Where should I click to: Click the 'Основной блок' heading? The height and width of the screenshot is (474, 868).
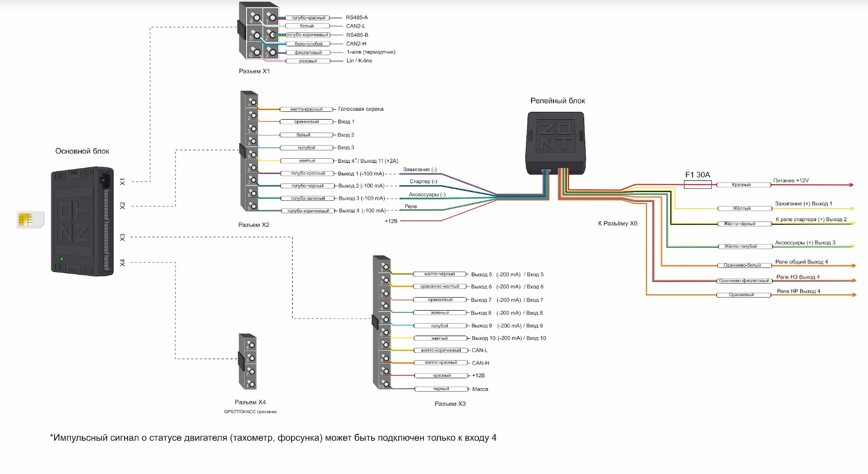pyautogui.click(x=82, y=151)
